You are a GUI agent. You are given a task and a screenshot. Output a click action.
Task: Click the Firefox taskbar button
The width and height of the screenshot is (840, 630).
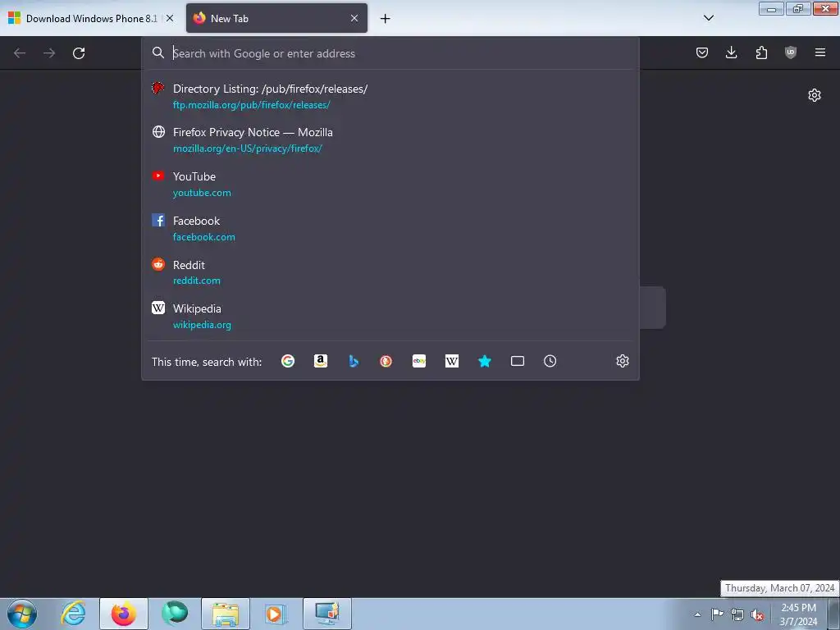coord(124,614)
